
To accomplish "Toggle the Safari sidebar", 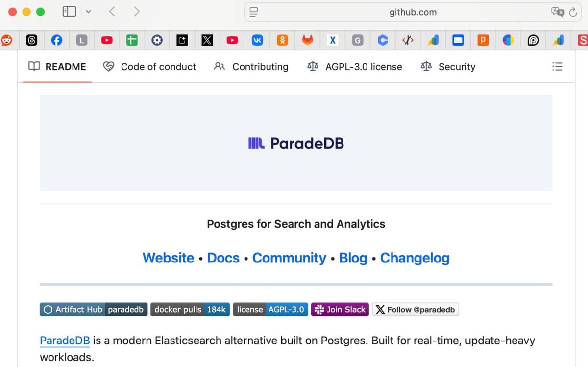I will (70, 12).
